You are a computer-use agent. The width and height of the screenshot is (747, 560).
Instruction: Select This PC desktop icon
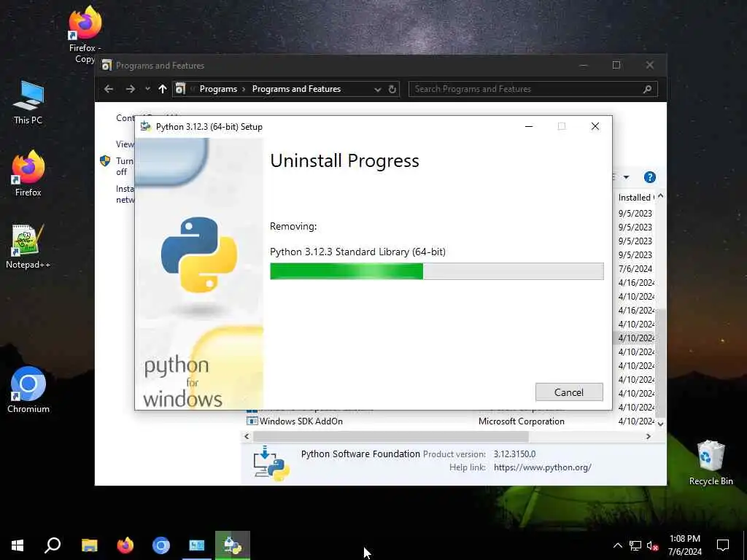[28, 102]
